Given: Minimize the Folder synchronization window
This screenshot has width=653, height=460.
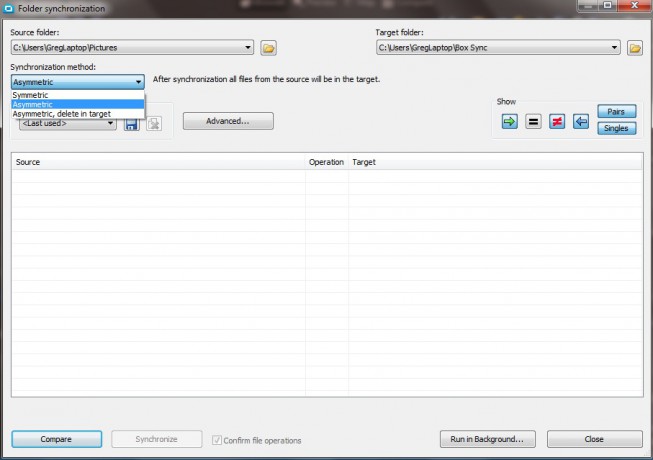Looking at the screenshot, I should coord(588,5).
